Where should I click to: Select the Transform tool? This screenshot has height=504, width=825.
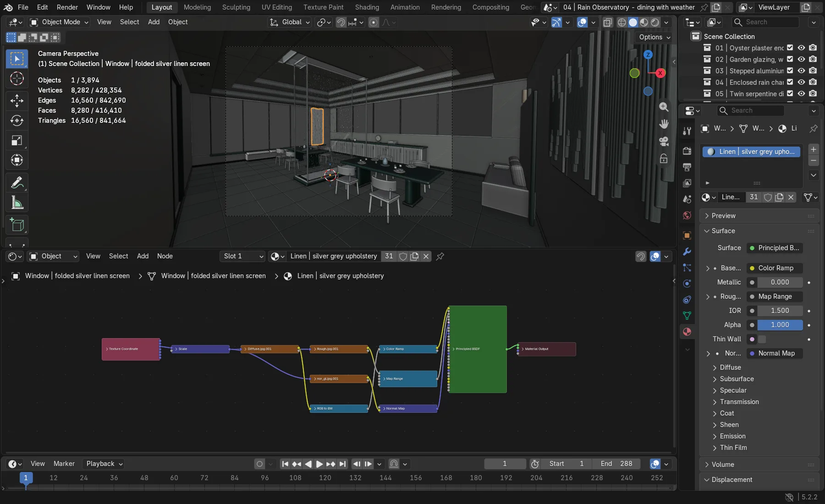click(x=17, y=160)
